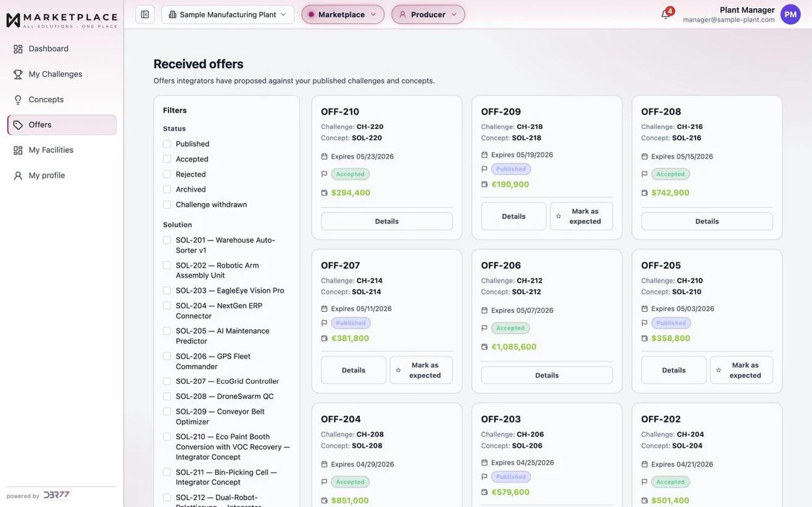Open Details for OFF-206

547,375
